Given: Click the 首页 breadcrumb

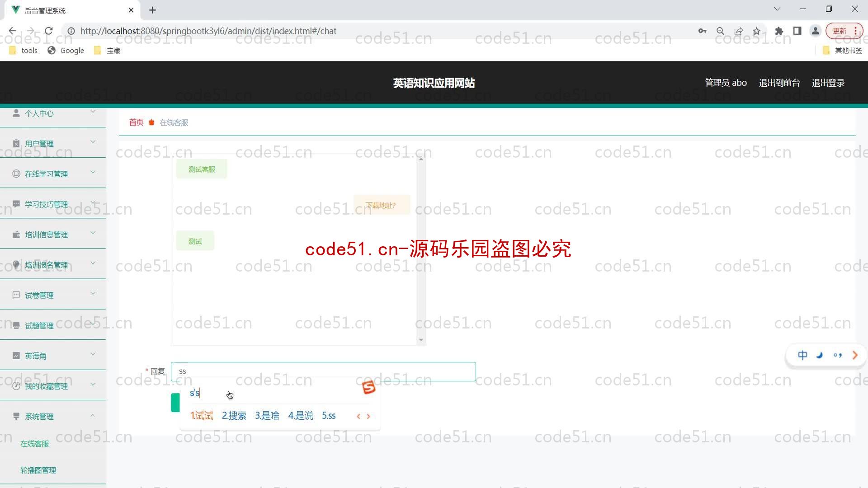Looking at the screenshot, I should pos(136,122).
